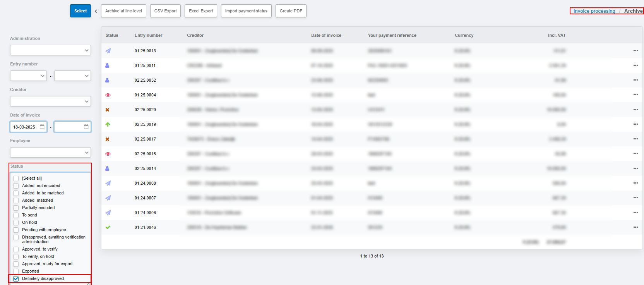The width and height of the screenshot is (644, 285).
Task: Go to Invoice processing breadcrumb
Action: coord(594,11)
